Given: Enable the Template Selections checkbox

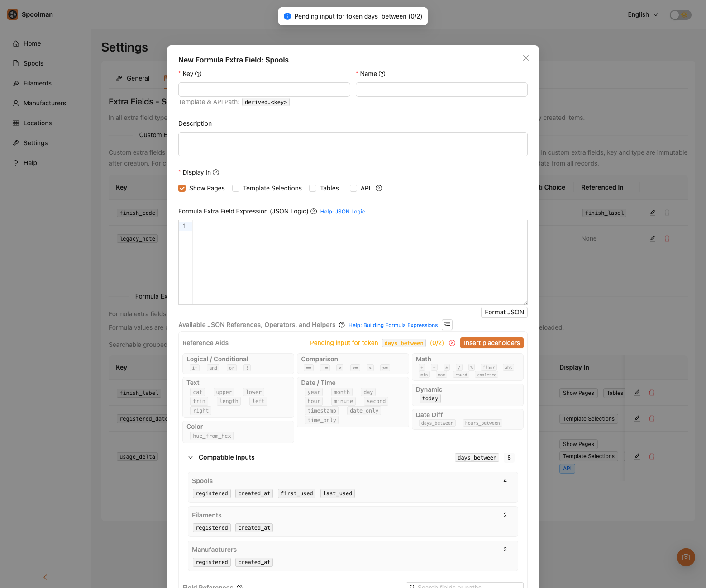Looking at the screenshot, I should [x=236, y=188].
